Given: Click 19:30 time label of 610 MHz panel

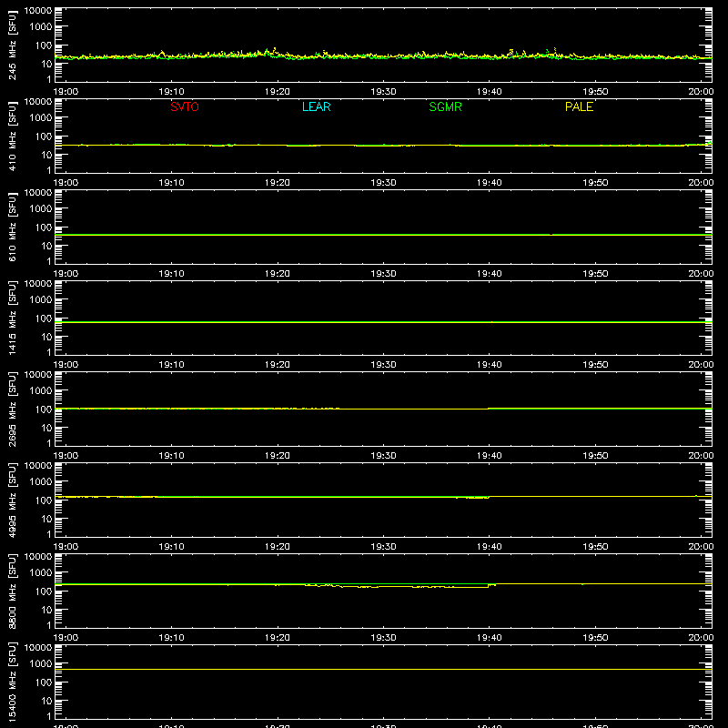Looking at the screenshot, I should [x=383, y=274].
